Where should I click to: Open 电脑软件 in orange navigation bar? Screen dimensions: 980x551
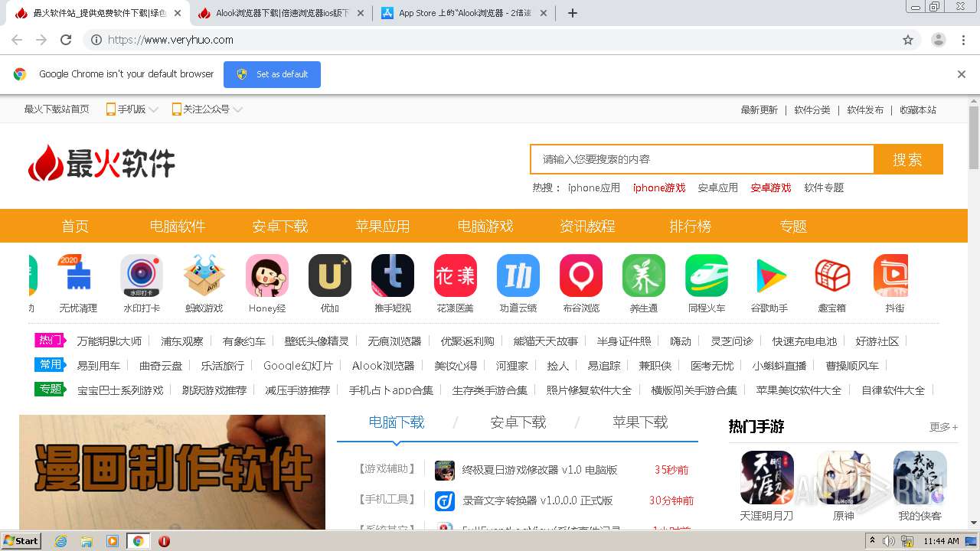click(178, 227)
